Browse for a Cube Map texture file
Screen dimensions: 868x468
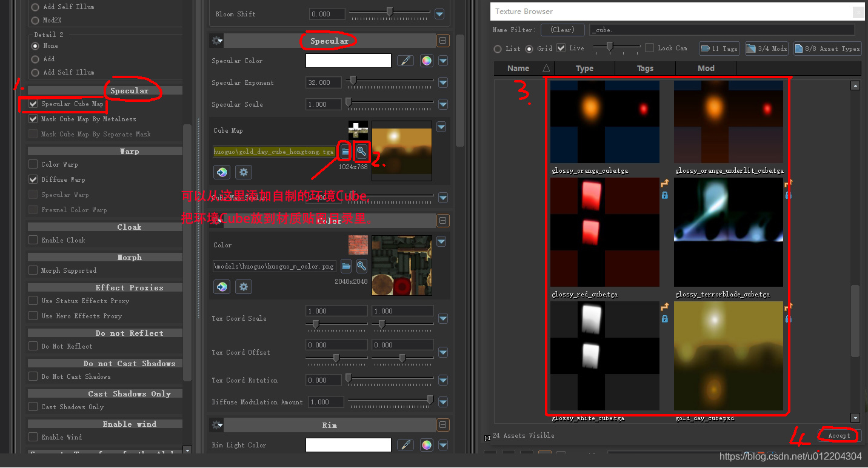click(x=346, y=152)
